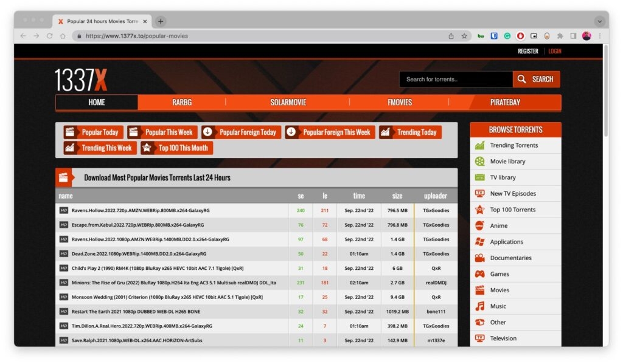Click the Grammarly extension icon
The height and width of the screenshot is (364, 623).
(507, 36)
